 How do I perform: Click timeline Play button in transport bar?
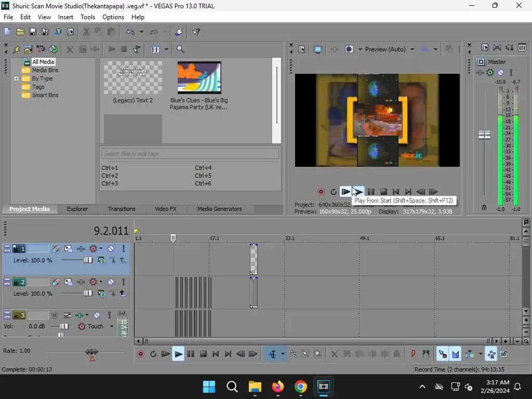(x=178, y=354)
